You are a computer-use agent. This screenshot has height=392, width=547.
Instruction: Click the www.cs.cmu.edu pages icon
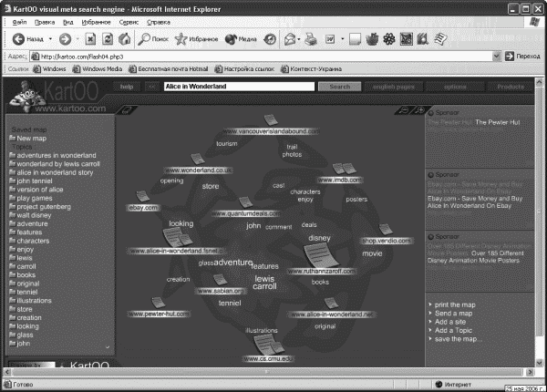click(269, 345)
